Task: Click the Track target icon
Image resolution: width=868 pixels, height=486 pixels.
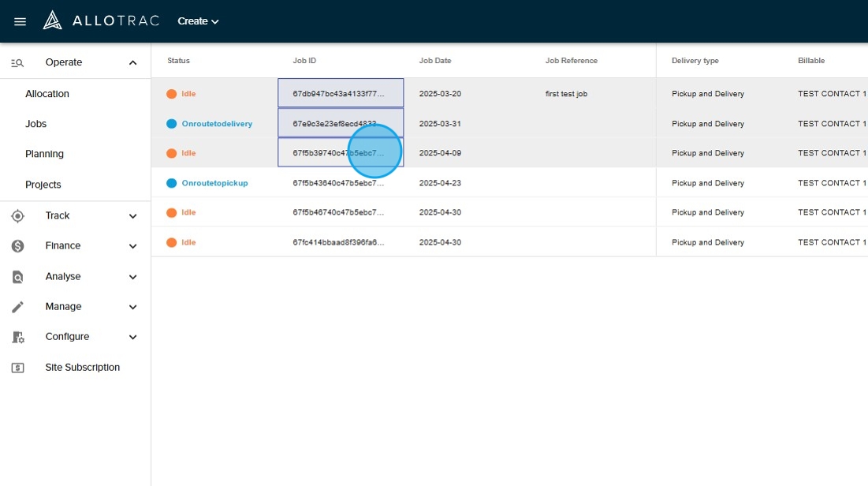Action: (17, 216)
